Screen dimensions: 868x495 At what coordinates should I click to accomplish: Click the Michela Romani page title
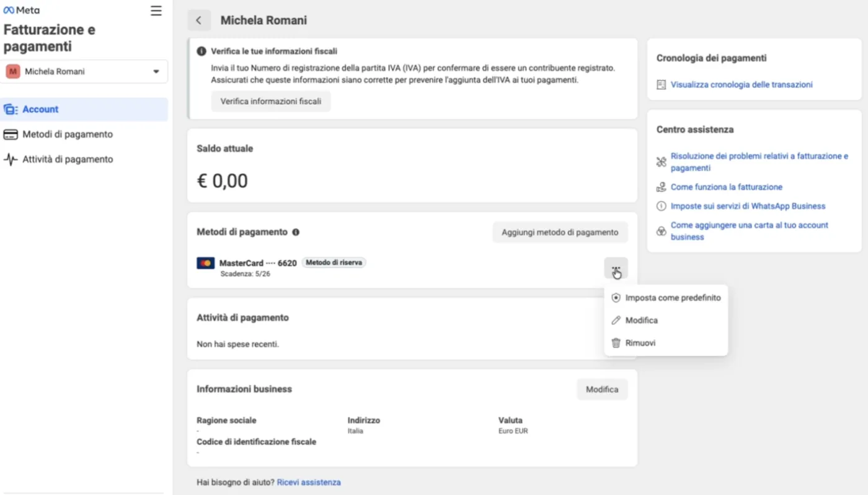pyautogui.click(x=263, y=20)
